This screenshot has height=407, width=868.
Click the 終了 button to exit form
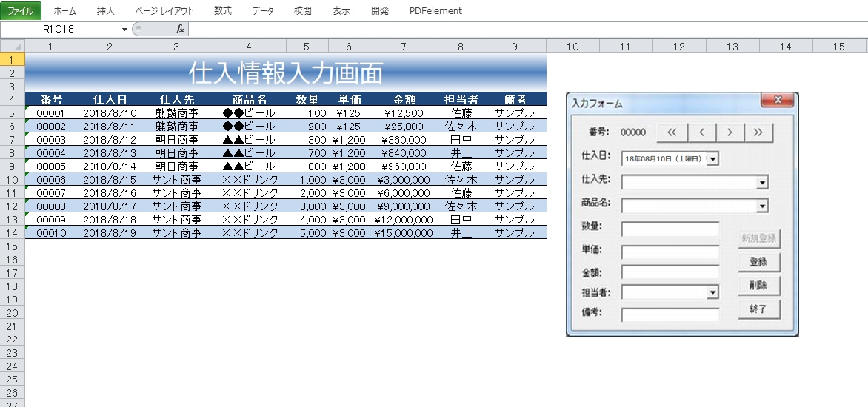(x=759, y=309)
